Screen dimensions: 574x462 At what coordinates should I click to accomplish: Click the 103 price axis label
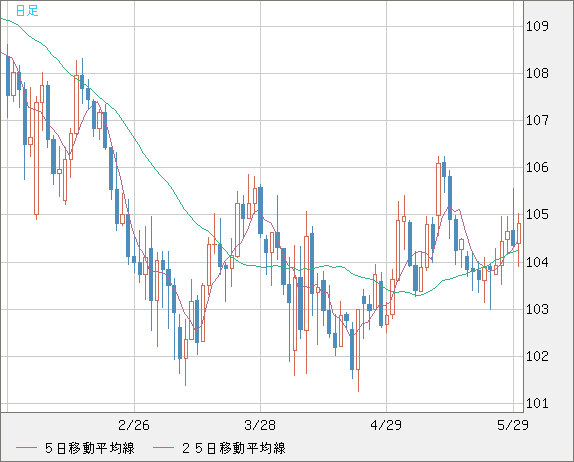point(537,309)
